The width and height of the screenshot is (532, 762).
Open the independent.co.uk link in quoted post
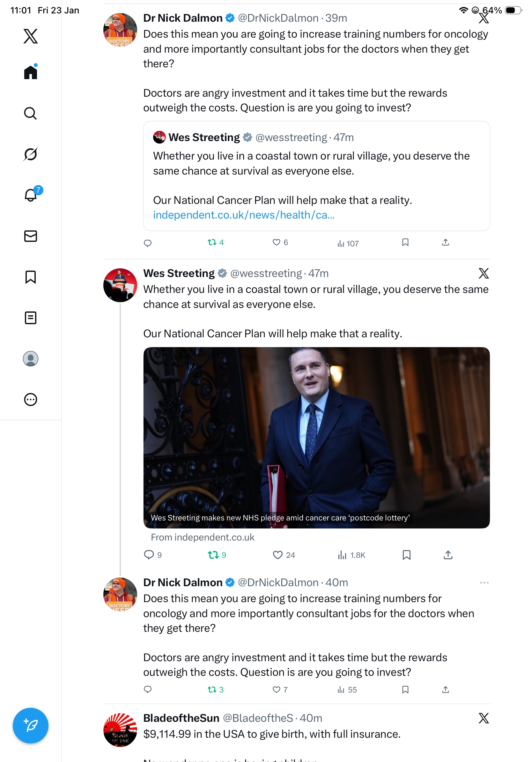(x=244, y=215)
